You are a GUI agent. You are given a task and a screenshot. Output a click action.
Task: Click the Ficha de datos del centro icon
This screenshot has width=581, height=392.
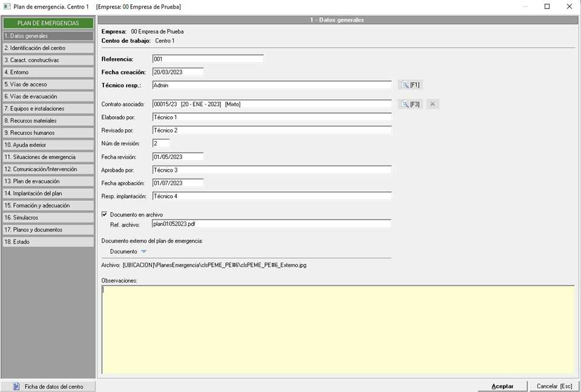[16, 386]
